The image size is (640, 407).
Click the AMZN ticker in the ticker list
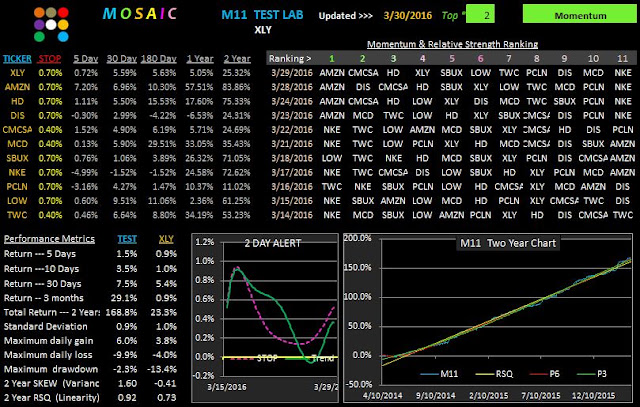[17, 87]
